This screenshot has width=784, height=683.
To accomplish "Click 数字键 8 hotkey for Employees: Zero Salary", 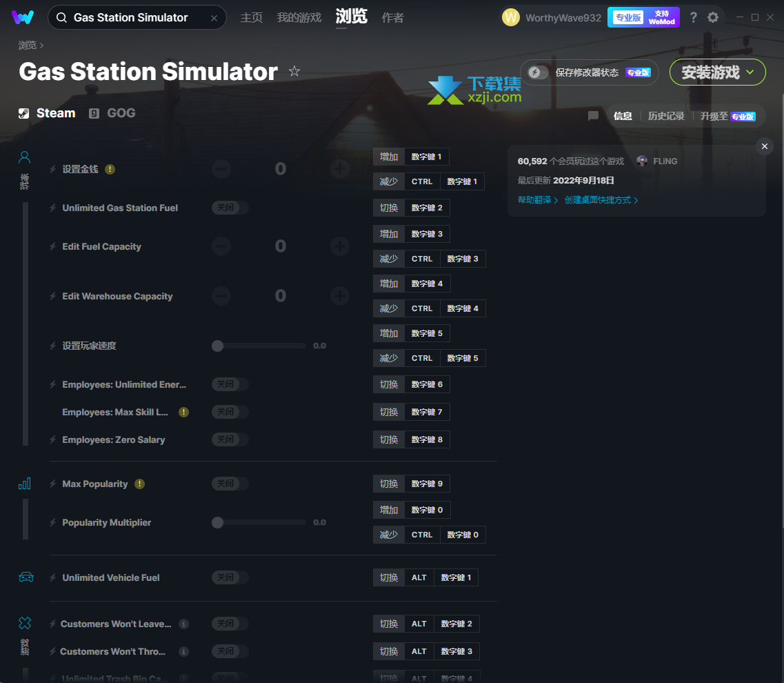I will pos(427,439).
